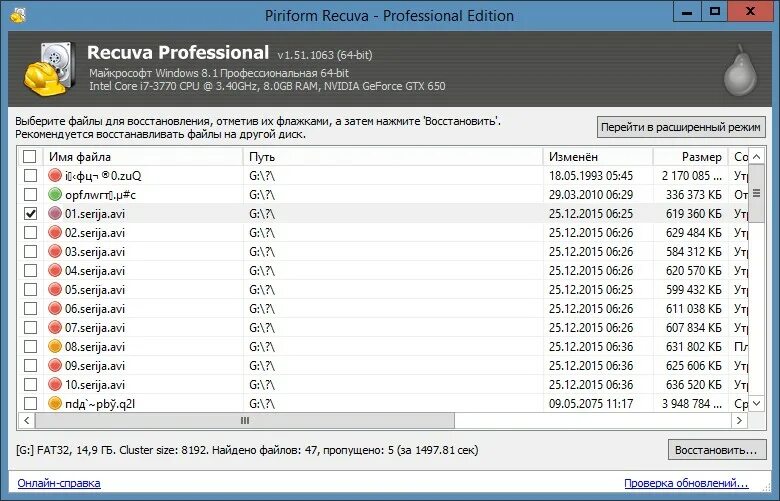
Task: Click horizontal scrollbar right arrow
Action: [739, 420]
